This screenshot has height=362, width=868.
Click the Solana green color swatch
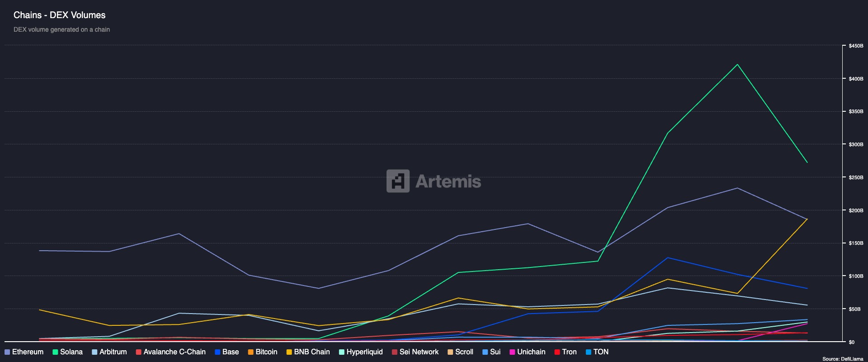coord(55,352)
